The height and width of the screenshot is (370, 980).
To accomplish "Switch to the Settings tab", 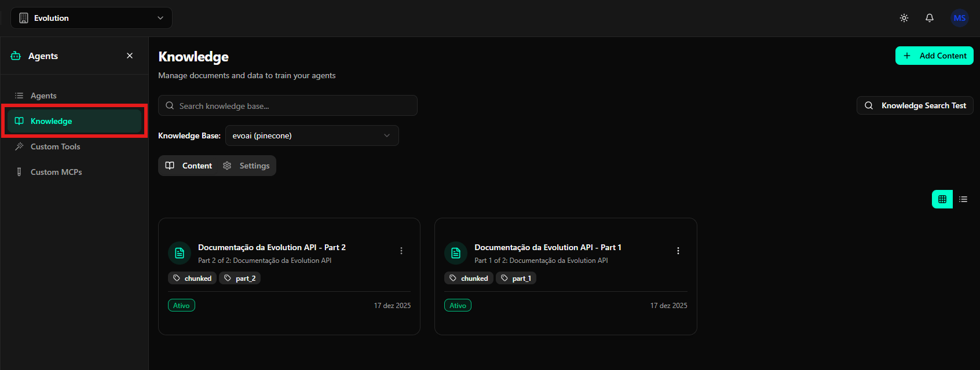I will pos(246,166).
